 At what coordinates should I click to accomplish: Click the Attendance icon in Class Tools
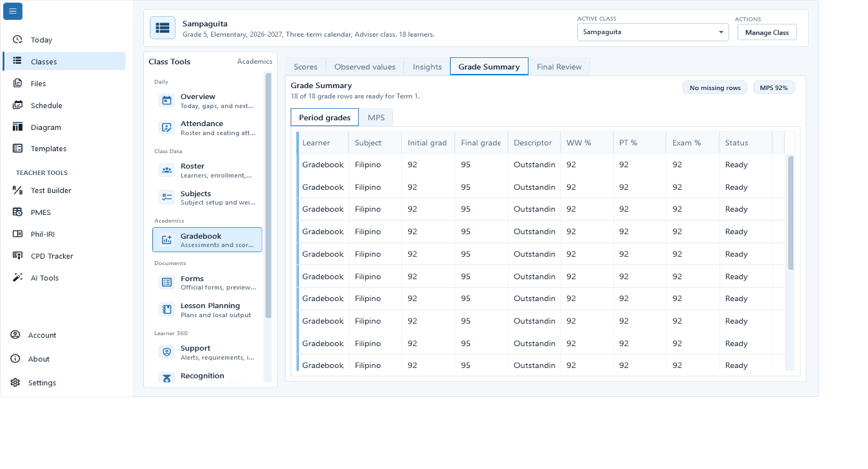(167, 127)
